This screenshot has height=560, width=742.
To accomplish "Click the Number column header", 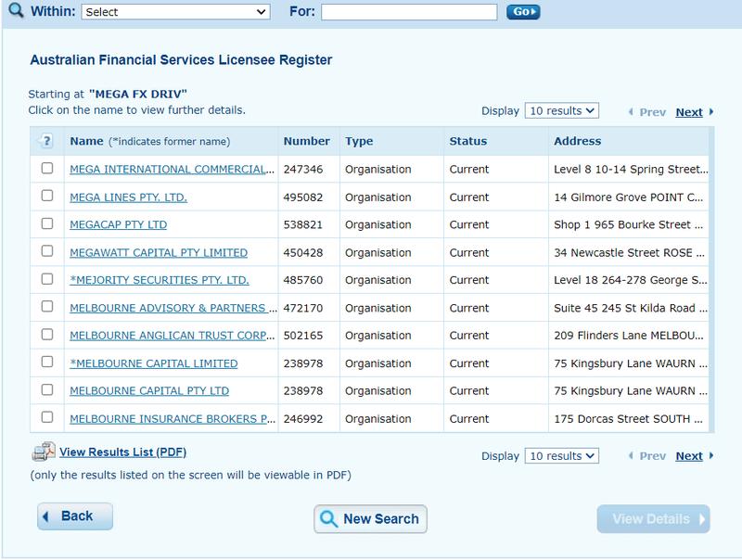I will (307, 141).
